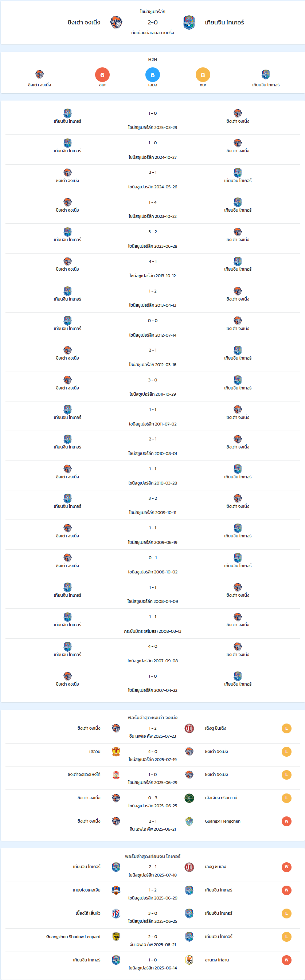Image resolution: width=305 pixels, height=980 pixels.
Task: Select the blue 6 draws circle
Action: pos(152,75)
